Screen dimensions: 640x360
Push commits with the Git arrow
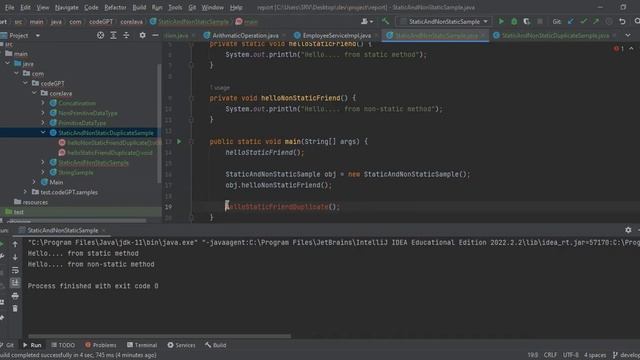tap(596, 21)
